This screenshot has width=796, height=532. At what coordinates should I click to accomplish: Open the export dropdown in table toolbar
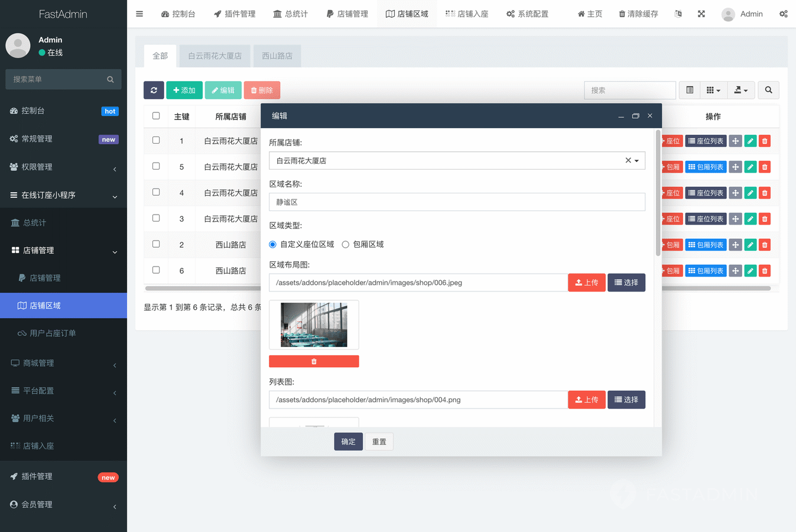click(x=740, y=90)
